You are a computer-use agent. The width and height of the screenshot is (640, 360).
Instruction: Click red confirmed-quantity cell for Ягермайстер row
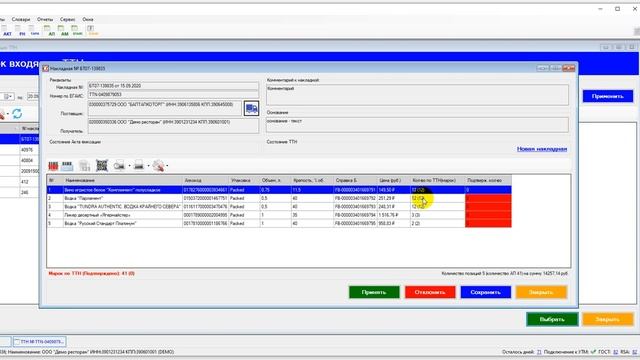coord(488,215)
